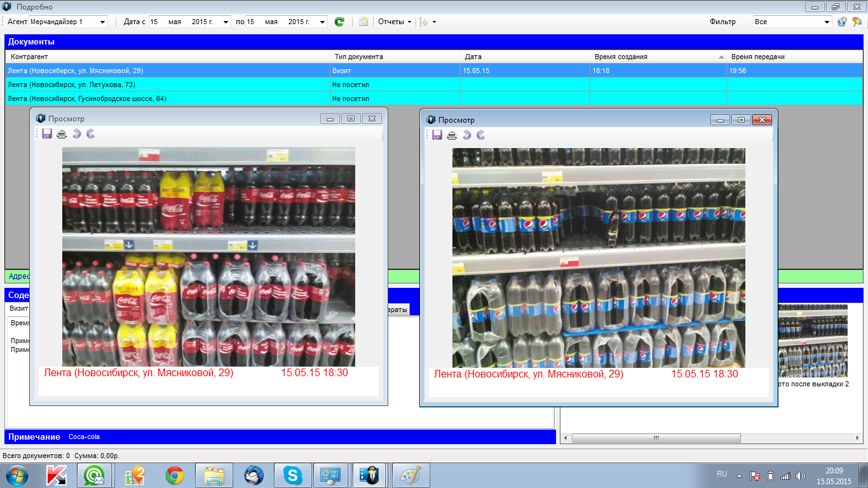This screenshot has height=488, width=868.
Task: Save image in left Просмотр window
Action: point(47,133)
